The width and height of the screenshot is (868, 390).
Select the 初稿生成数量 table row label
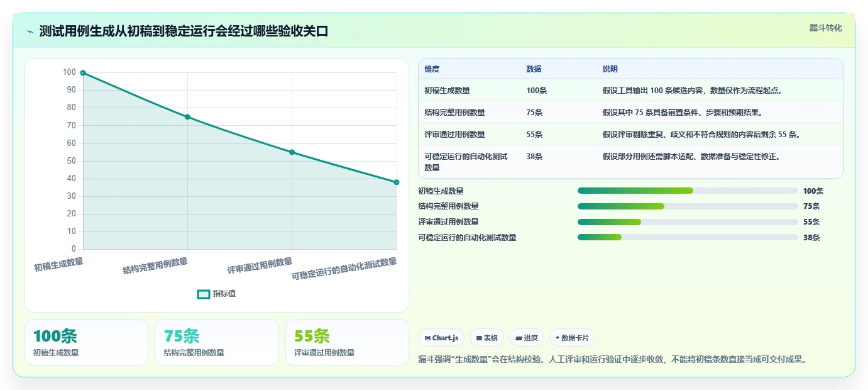click(447, 91)
